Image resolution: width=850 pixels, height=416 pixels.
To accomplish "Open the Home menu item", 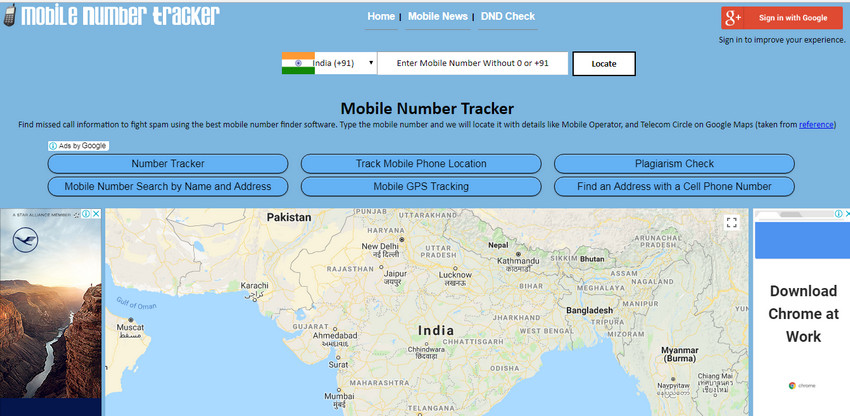I will pyautogui.click(x=381, y=17).
